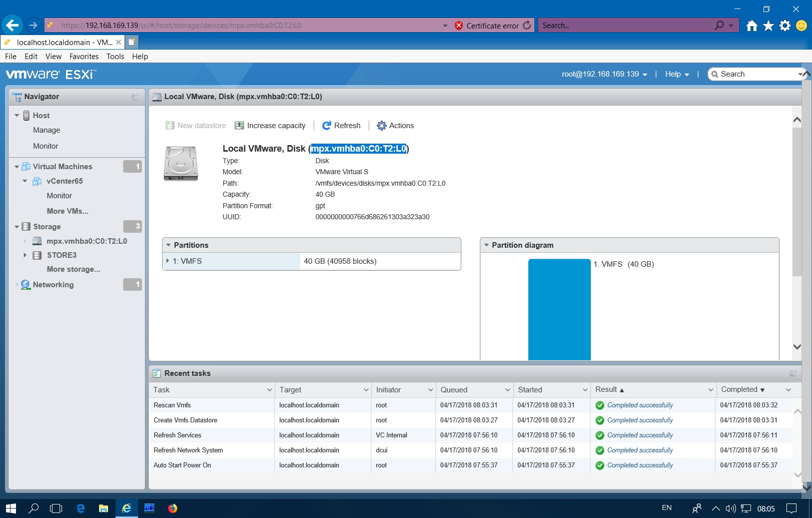812x518 pixels.
Task: Open the root@192.168.169.139 user dropdown
Action: (x=604, y=74)
